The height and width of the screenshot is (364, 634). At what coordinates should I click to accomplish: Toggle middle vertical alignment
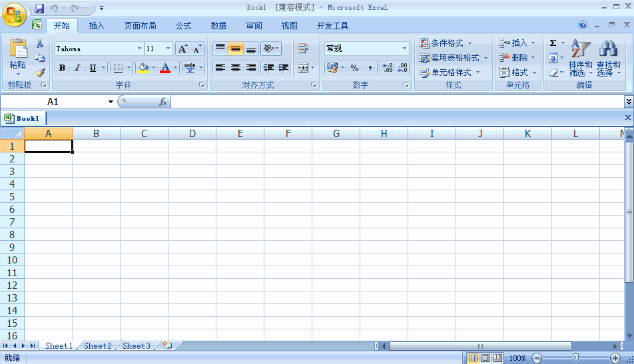click(235, 49)
